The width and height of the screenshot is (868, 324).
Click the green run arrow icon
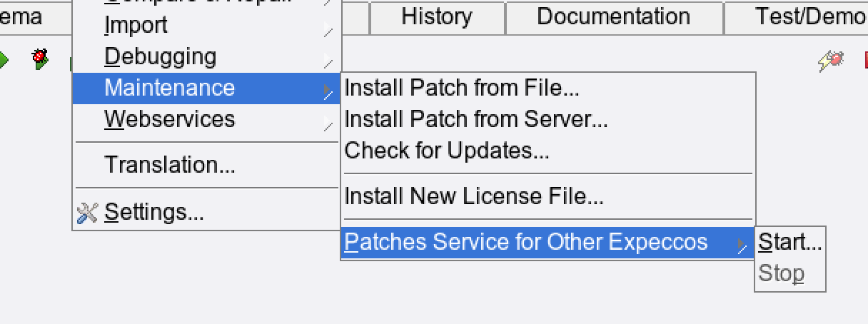pos(4,60)
